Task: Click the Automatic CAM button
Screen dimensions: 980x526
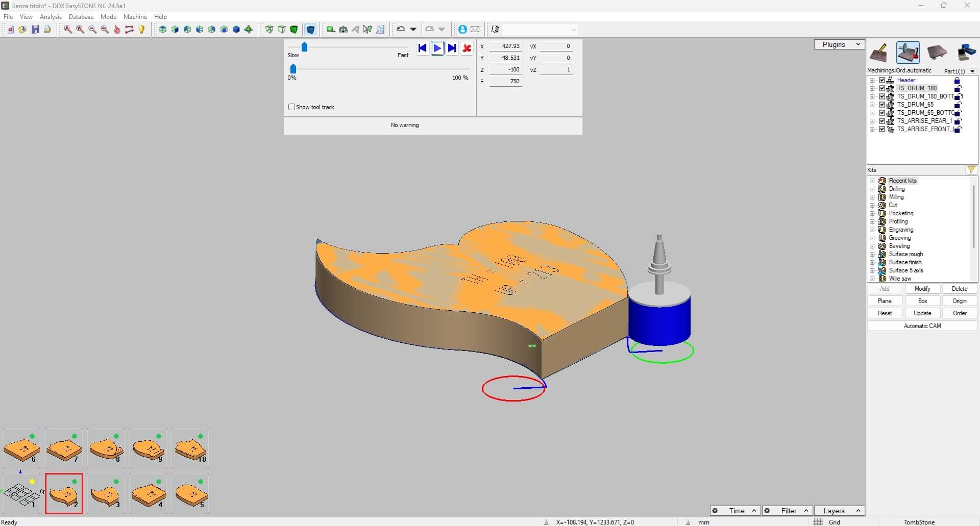Action: [x=922, y=326]
